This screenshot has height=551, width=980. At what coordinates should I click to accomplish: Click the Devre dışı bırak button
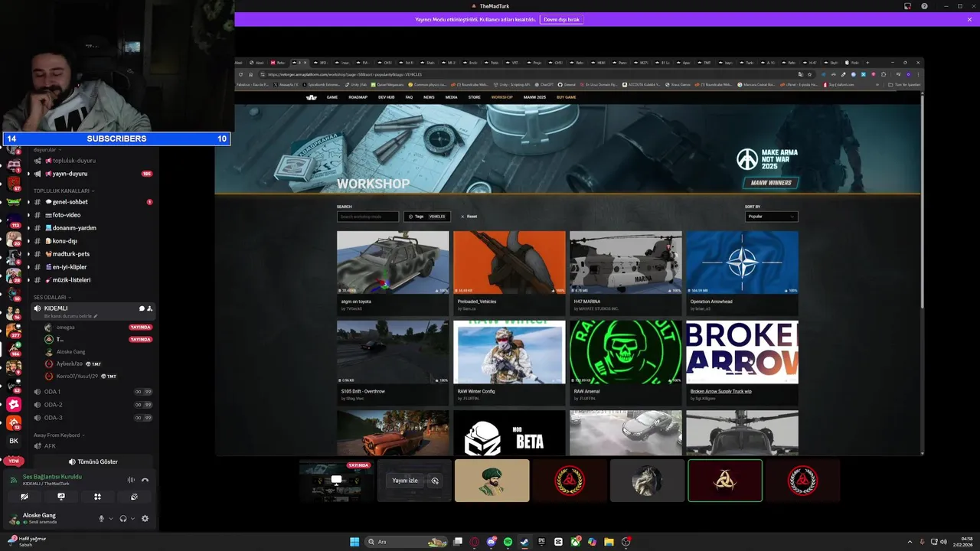coord(561,19)
